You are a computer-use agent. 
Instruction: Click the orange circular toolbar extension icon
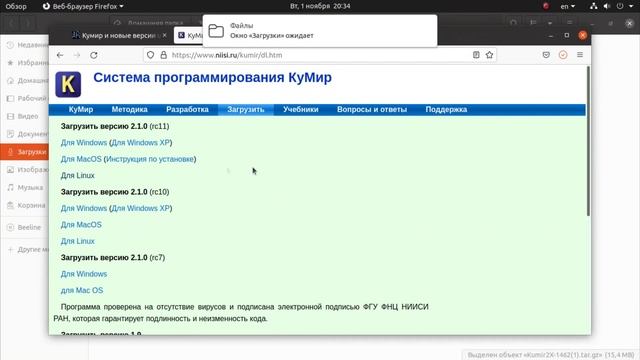[x=563, y=55]
